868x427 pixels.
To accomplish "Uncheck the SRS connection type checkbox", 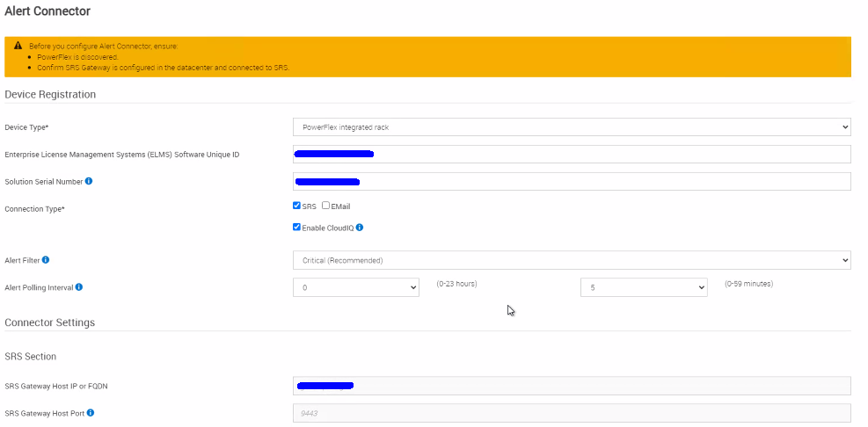I will pos(297,206).
